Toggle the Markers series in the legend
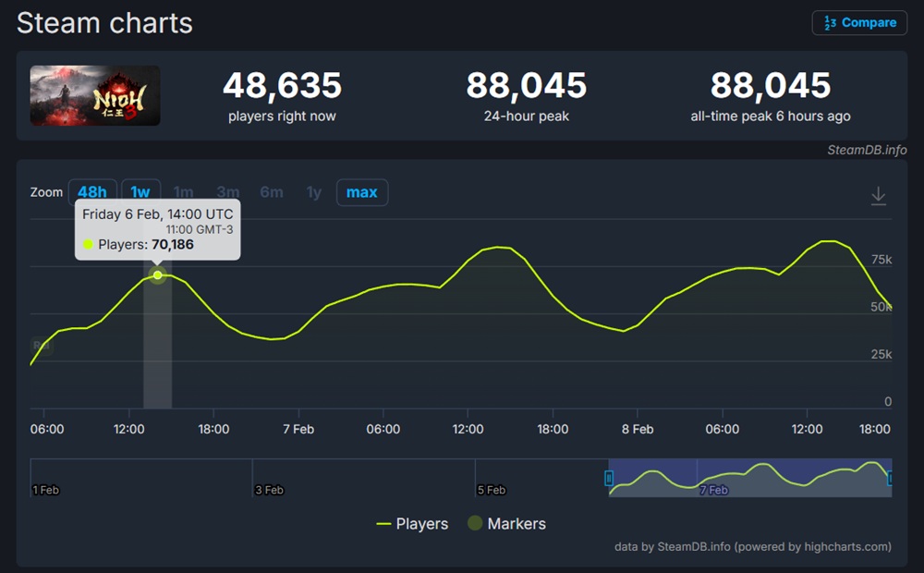The image size is (924, 573). [x=505, y=524]
